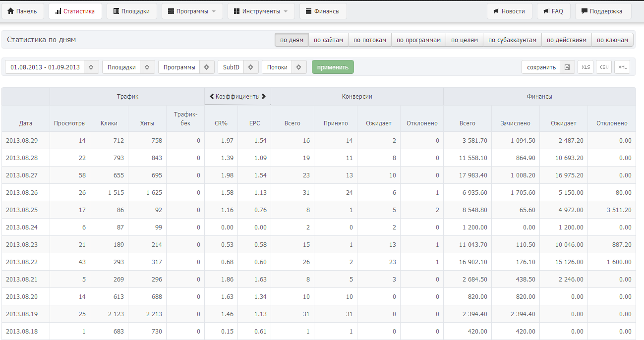Click the сохранить button
This screenshot has width=644, height=340.
(541, 67)
